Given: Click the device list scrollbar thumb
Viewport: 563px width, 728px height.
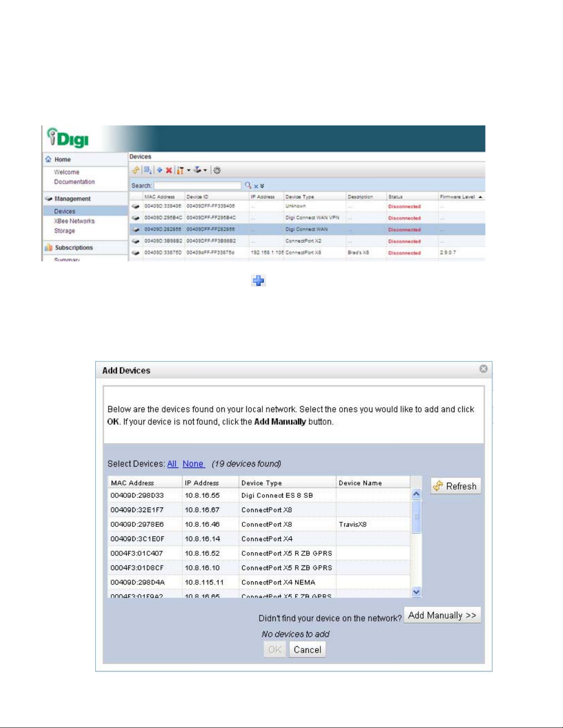Looking at the screenshot, I should (x=416, y=516).
